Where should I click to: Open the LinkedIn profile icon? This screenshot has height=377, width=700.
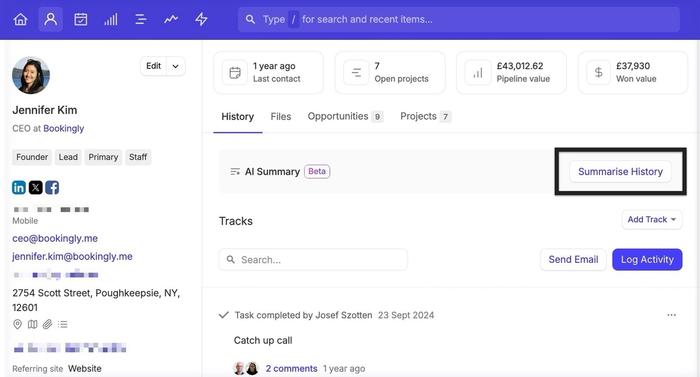[x=19, y=188]
